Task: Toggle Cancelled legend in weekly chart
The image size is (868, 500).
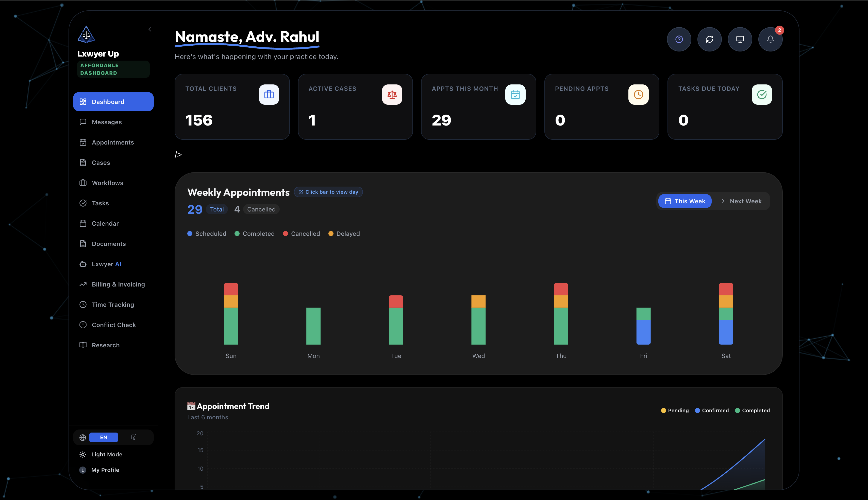Action: click(302, 234)
